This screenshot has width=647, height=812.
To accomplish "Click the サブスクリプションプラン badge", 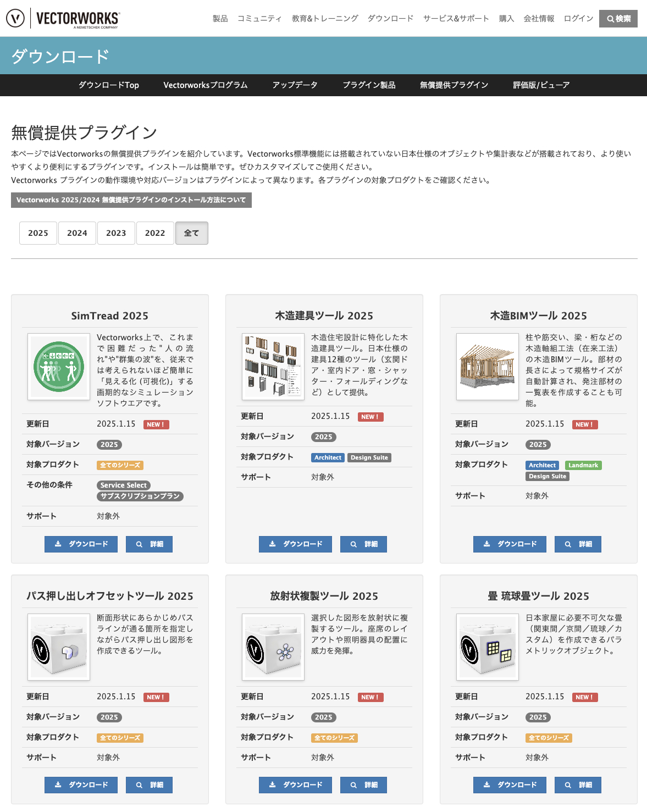I will click(x=140, y=496).
